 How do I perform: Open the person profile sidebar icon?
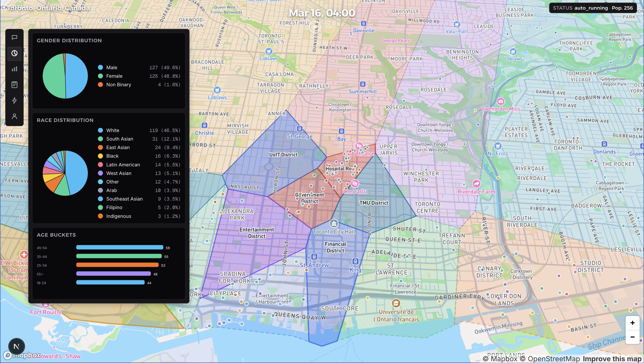click(x=14, y=116)
